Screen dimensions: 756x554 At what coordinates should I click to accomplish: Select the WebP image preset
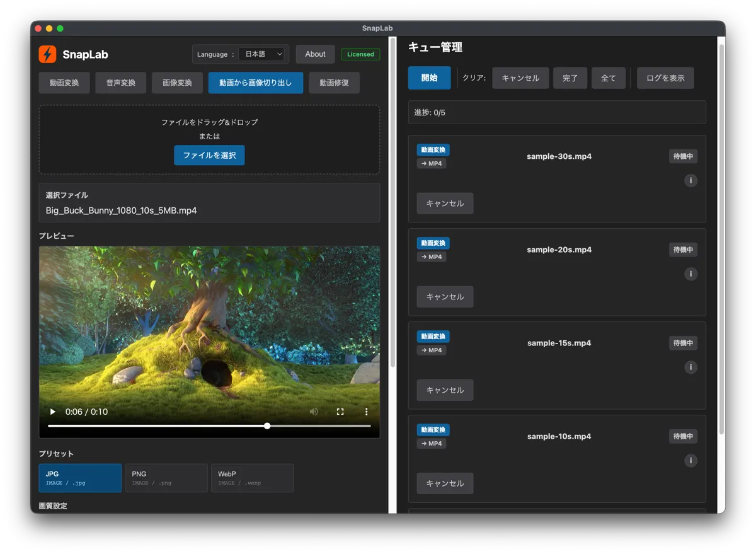click(x=252, y=478)
